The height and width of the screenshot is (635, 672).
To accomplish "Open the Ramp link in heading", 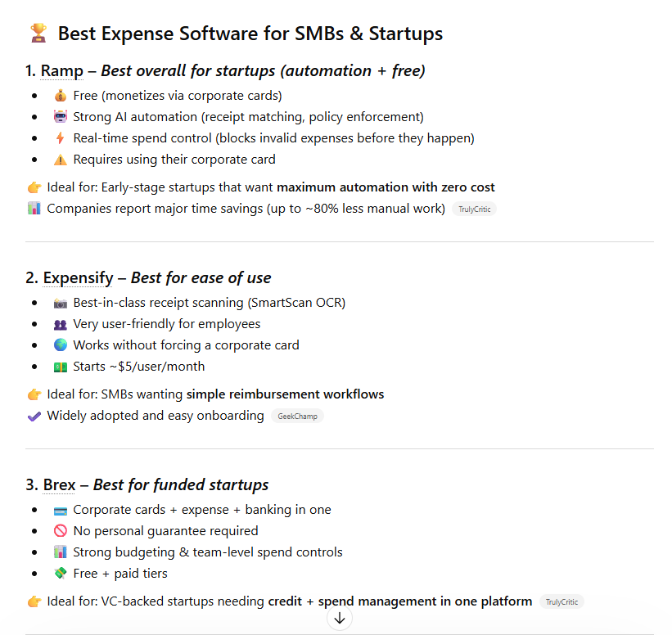I will (x=62, y=70).
